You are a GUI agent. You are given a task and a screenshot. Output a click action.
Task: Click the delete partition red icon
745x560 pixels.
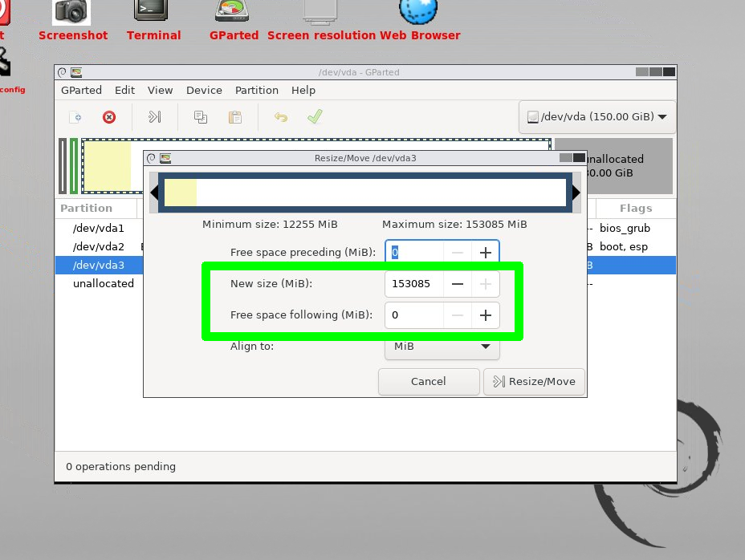(x=109, y=117)
